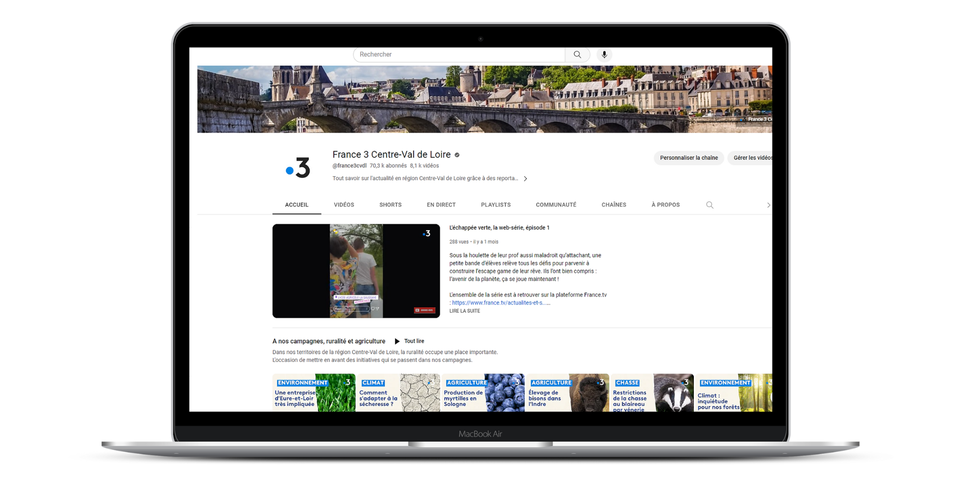
Task: Click the 8,1 k vidéos text
Action: pyautogui.click(x=424, y=166)
